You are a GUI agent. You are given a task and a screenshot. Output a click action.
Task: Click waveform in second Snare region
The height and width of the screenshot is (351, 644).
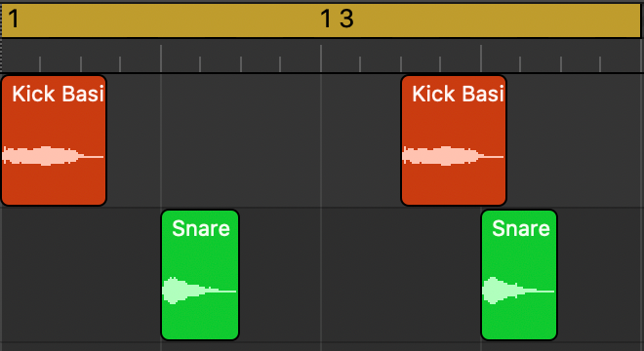(518, 291)
